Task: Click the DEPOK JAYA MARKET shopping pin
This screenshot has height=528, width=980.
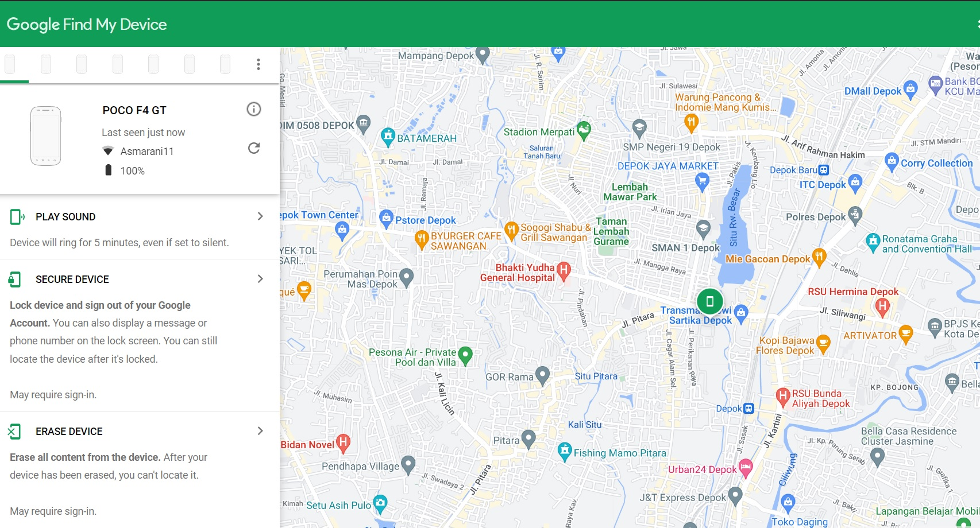Action: pos(702,181)
